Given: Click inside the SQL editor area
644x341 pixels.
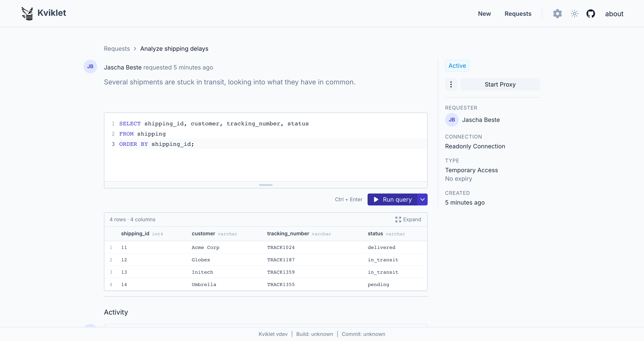Looking at the screenshot, I should click(266, 147).
